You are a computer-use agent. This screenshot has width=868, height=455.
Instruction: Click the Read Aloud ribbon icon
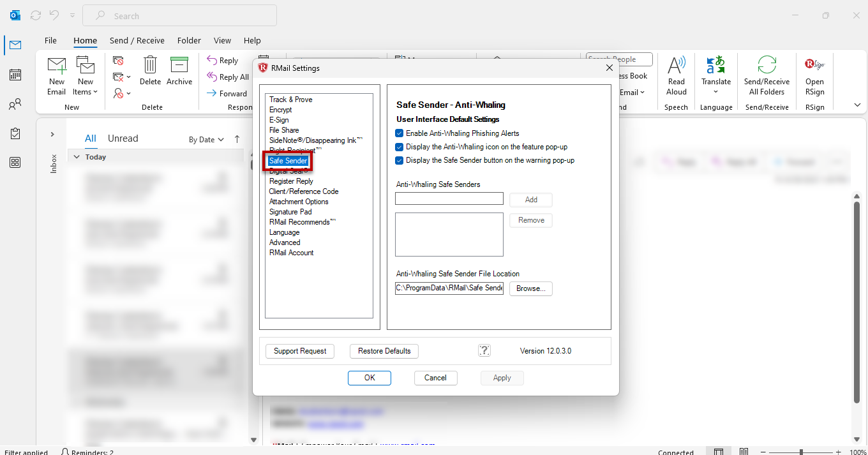677,66
